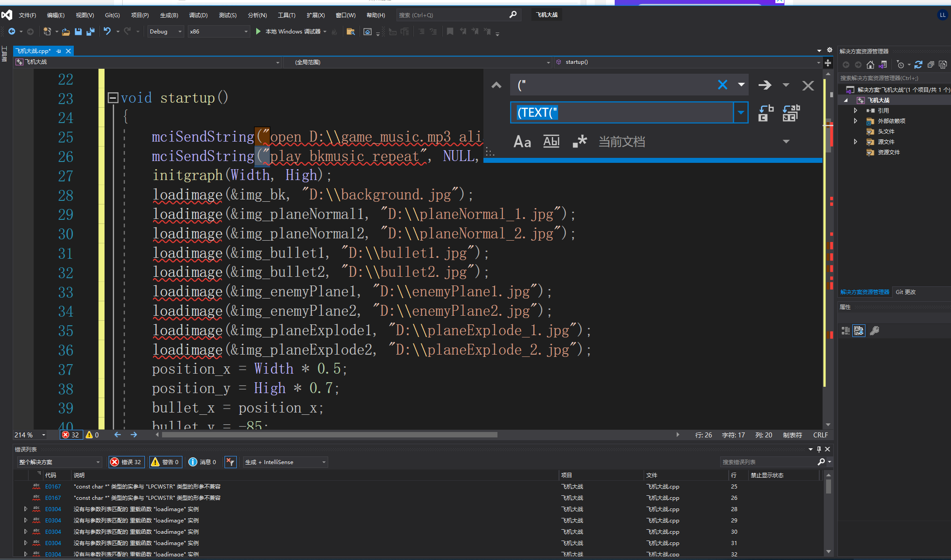Click the clear error list filters icon

230,462
